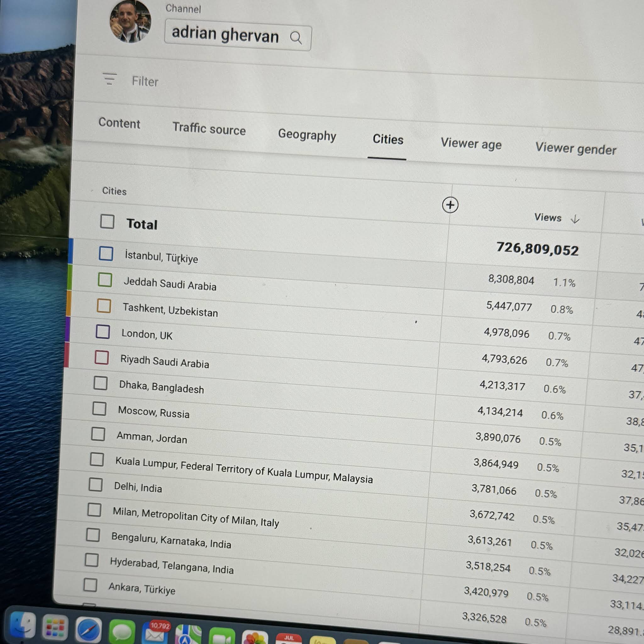Switch to the Geography tab

click(x=307, y=135)
